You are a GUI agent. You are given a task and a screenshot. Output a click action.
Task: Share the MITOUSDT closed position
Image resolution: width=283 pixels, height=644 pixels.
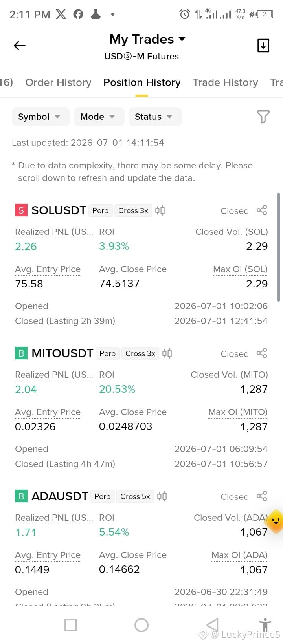click(x=262, y=353)
